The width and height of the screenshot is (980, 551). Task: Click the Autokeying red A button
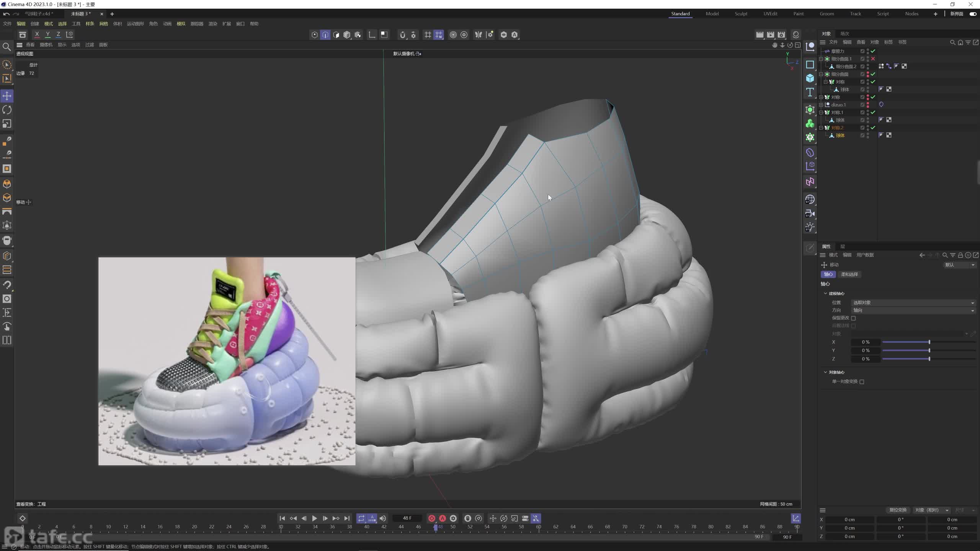point(443,518)
